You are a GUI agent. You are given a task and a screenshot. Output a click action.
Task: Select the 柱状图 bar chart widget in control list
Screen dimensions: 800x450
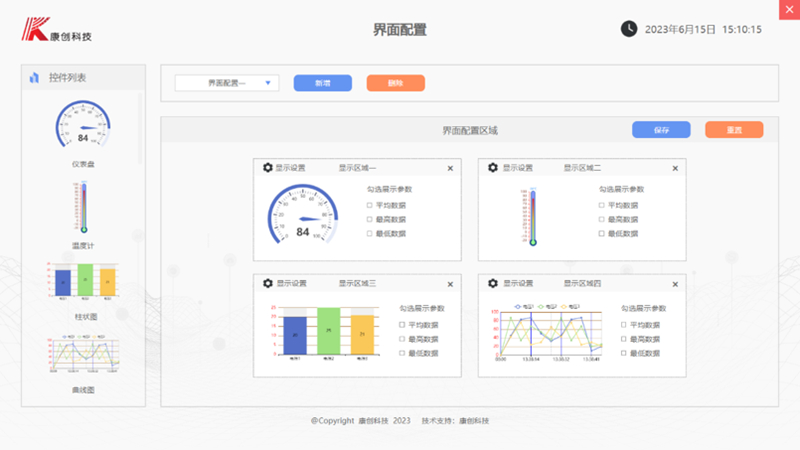coord(83,281)
